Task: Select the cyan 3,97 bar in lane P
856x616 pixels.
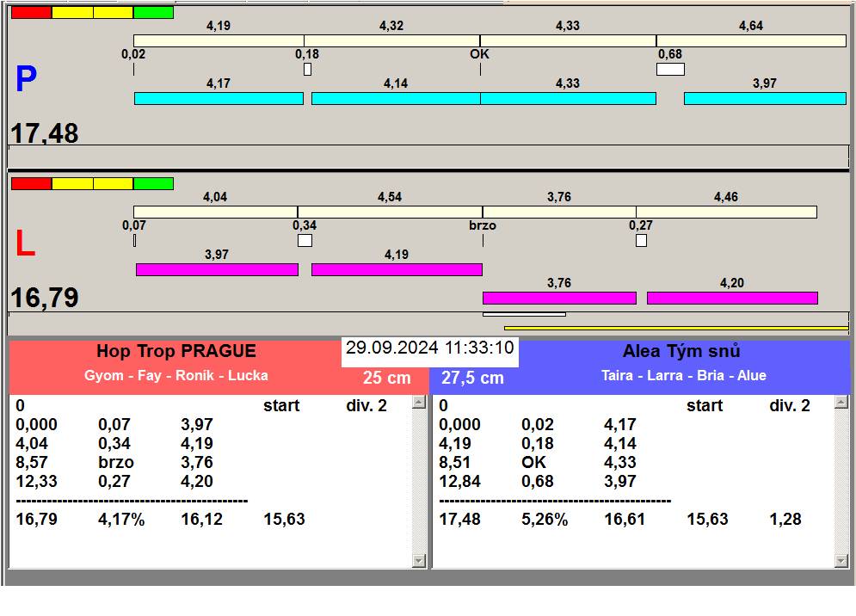Action: point(764,99)
